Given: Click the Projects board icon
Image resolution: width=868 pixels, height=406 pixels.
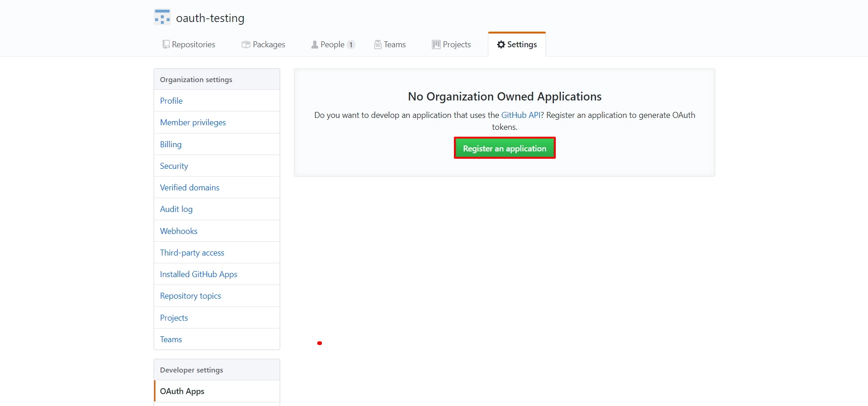Looking at the screenshot, I should (436, 44).
